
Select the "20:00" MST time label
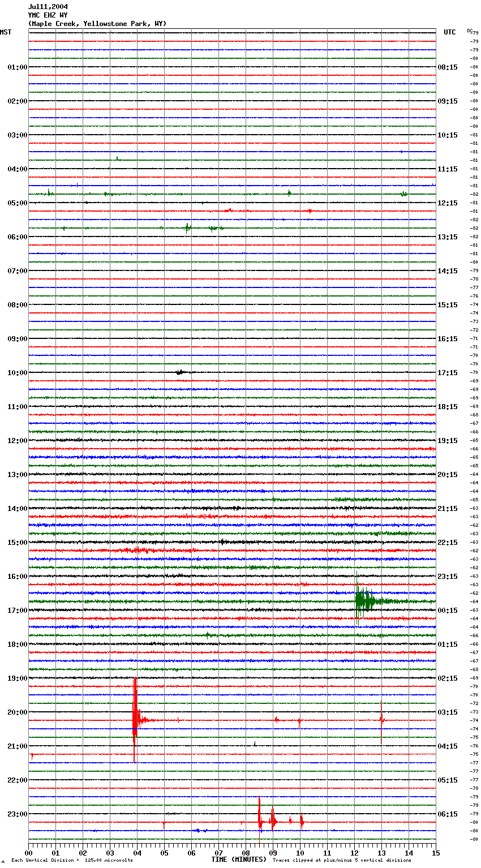pos(18,712)
